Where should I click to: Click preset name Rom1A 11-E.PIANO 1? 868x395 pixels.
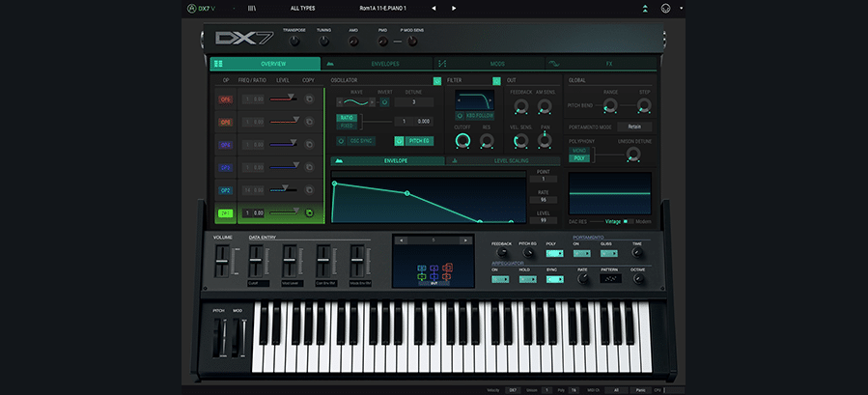(x=383, y=9)
